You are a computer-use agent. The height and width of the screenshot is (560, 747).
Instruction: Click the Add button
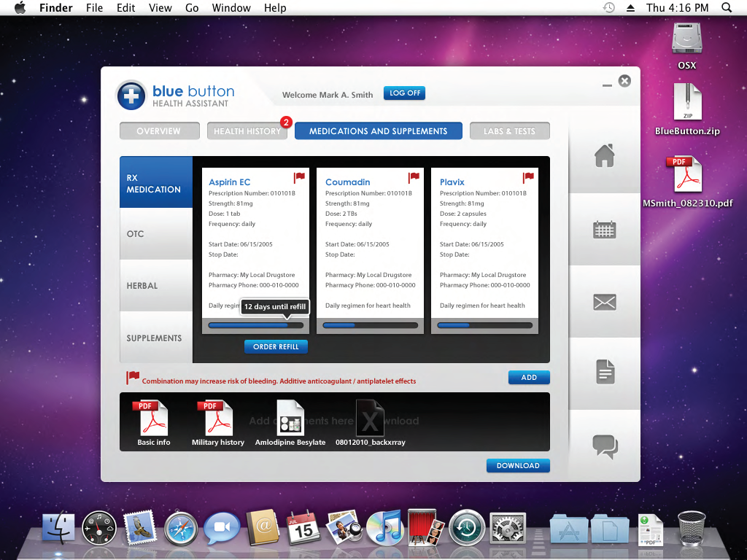(x=529, y=377)
